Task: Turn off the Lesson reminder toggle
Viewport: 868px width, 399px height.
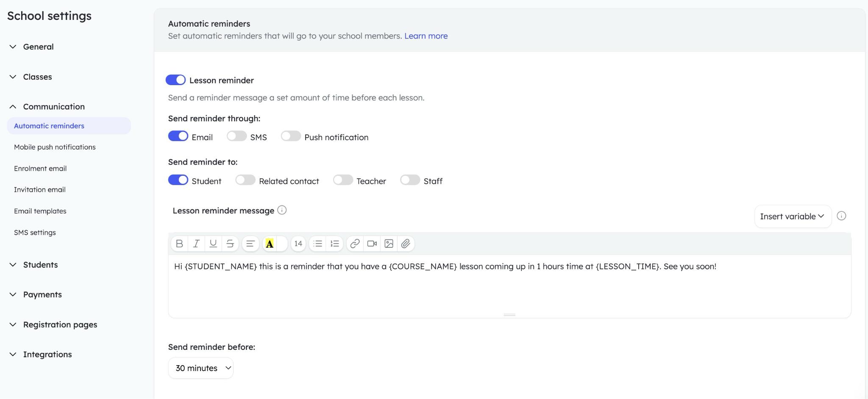Action: tap(175, 80)
